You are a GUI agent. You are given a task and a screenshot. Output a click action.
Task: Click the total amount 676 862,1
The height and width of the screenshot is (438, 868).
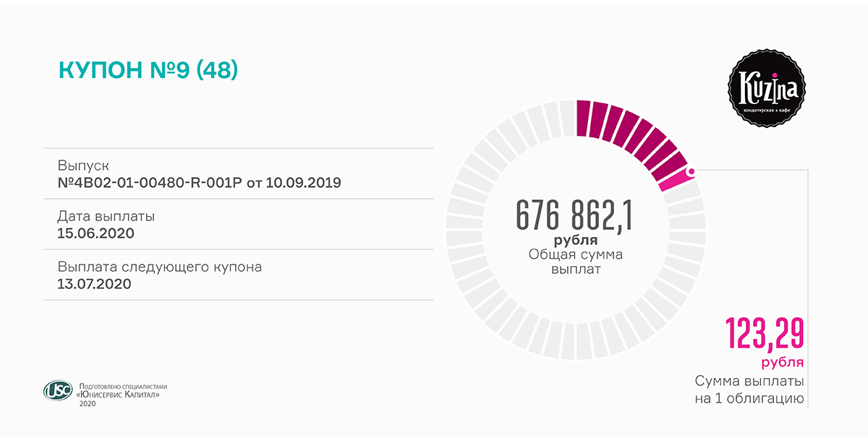tap(575, 215)
